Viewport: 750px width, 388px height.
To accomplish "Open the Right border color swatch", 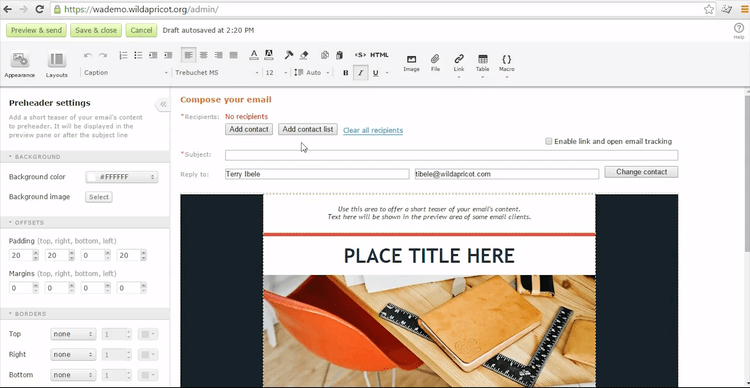I will point(148,355).
